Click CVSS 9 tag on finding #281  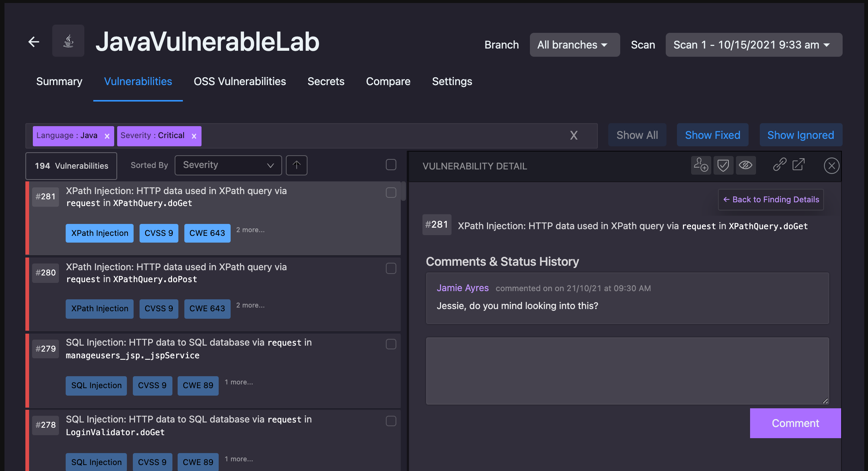point(159,233)
